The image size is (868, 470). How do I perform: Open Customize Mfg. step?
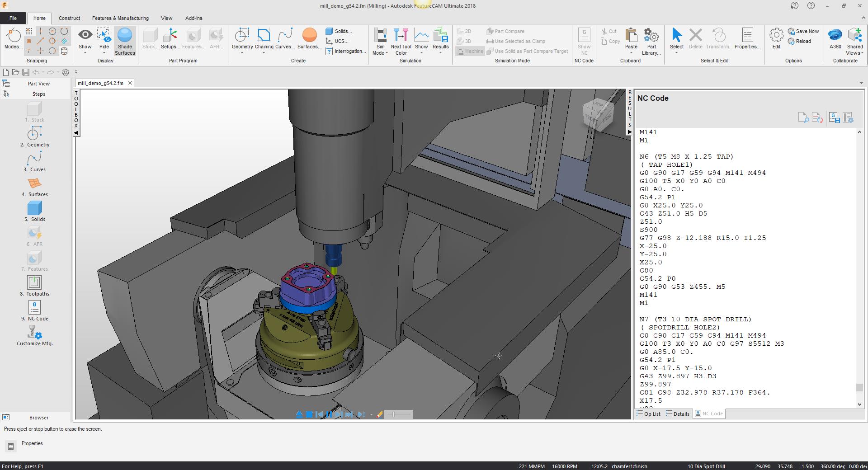point(35,336)
